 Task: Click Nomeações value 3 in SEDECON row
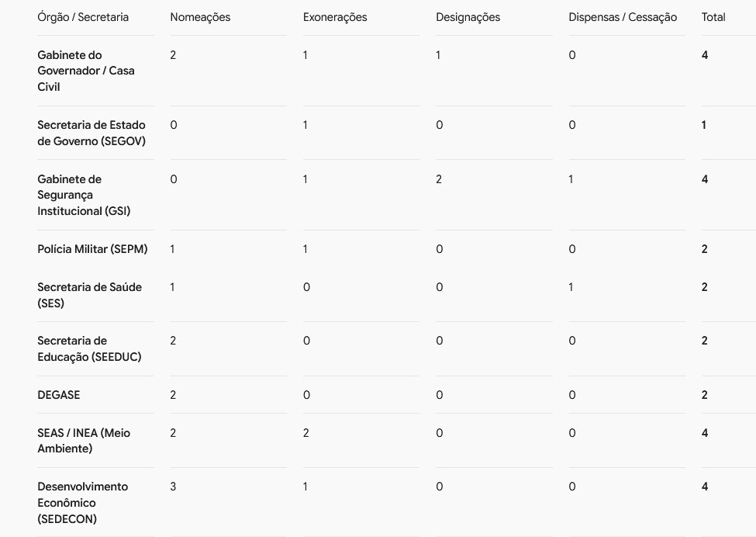(x=173, y=487)
